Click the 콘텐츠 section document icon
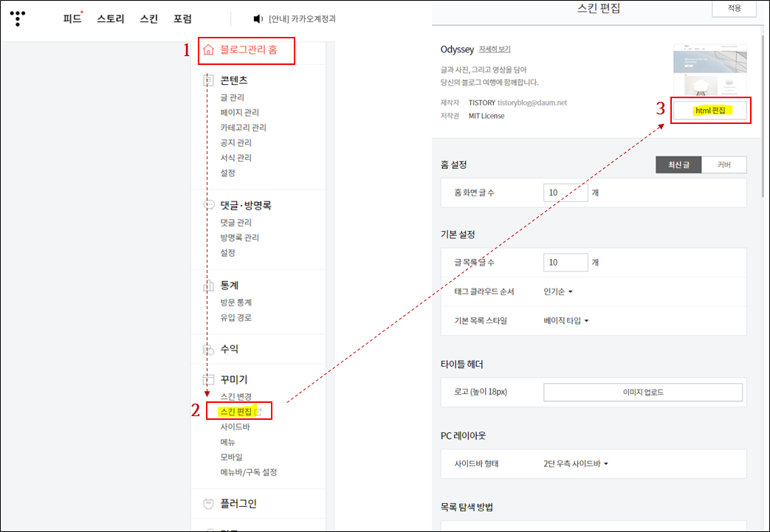 click(209, 80)
